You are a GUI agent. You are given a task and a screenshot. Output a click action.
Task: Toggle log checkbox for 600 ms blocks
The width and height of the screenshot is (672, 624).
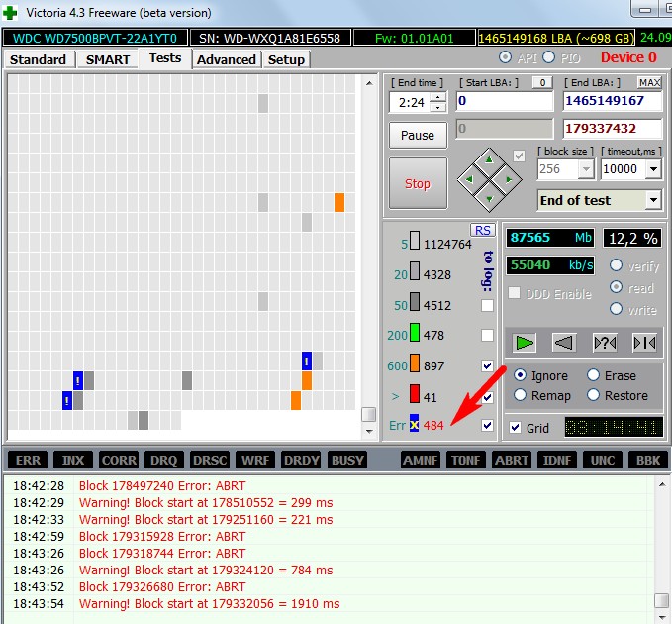[x=487, y=365]
